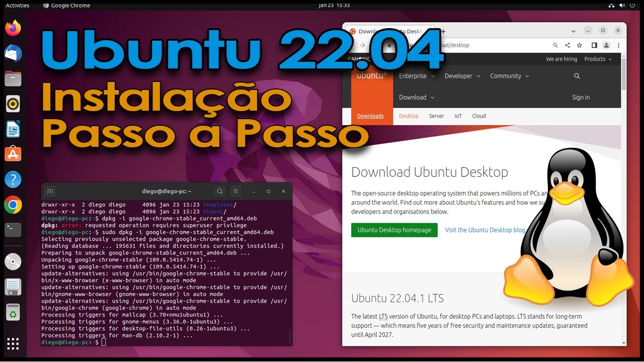Open the network status icon in top bar
Image resolution: width=644 pixels, height=362 pixels.
click(x=611, y=6)
